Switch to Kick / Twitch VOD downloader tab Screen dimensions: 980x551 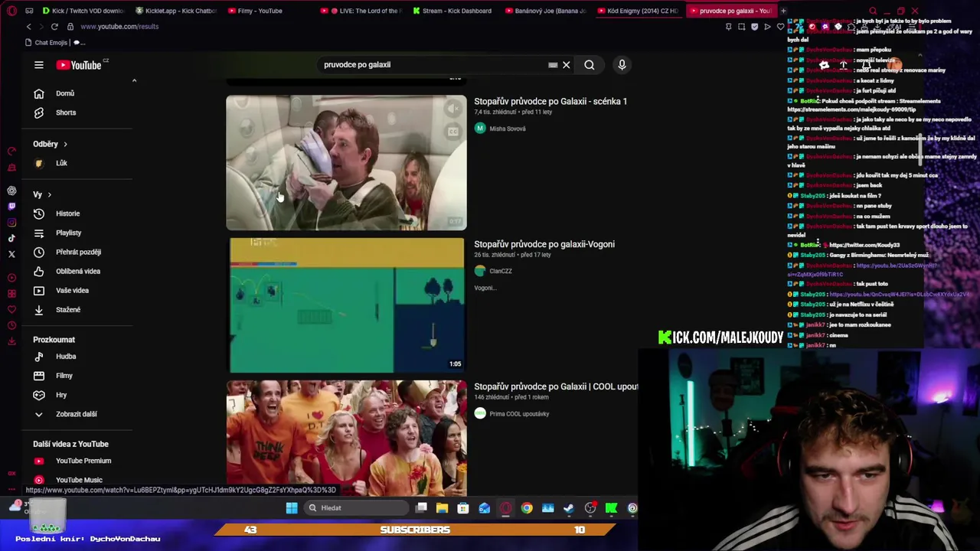click(83, 11)
